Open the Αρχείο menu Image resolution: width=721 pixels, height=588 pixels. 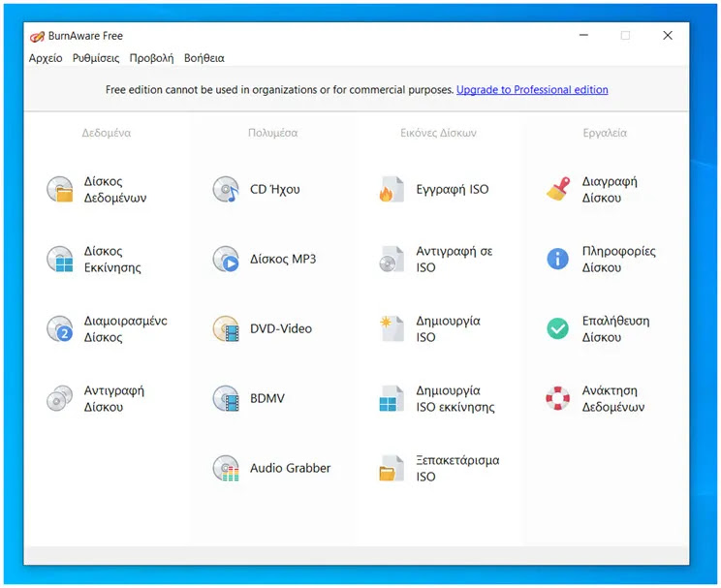point(46,58)
